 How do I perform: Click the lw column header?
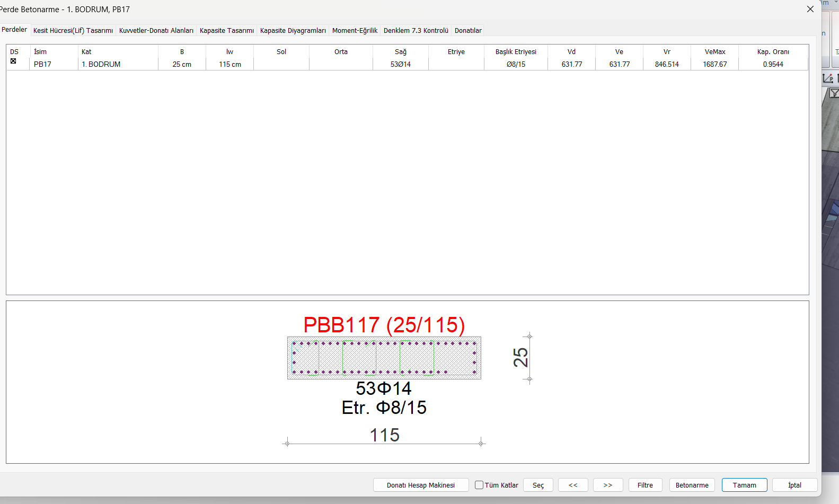(229, 51)
